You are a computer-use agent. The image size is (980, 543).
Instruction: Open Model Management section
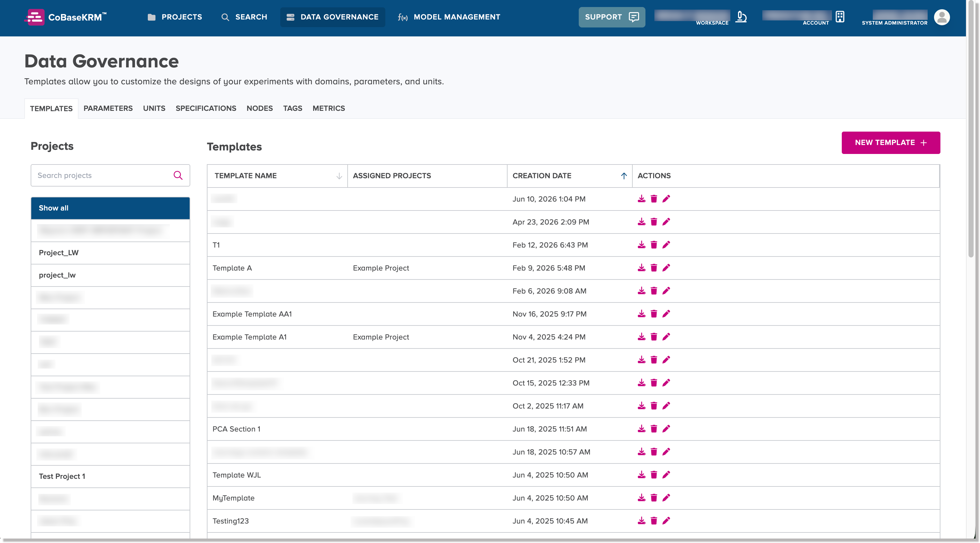(x=449, y=17)
